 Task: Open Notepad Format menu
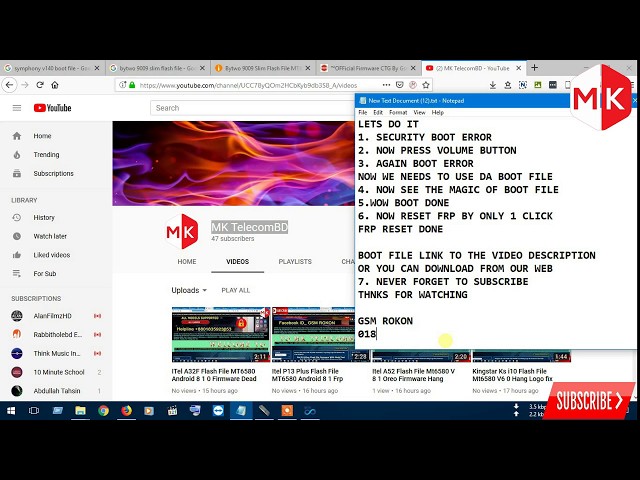[x=398, y=113]
